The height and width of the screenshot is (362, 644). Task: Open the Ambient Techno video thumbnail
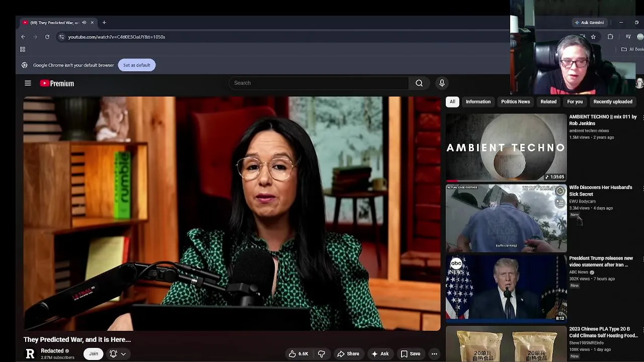506,147
